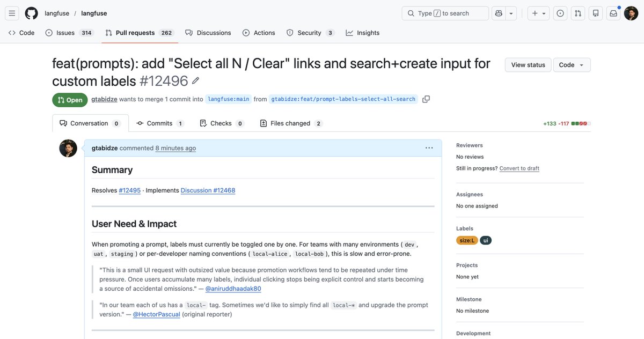The width and height of the screenshot is (644, 339).
Task: Open the Commits tab
Action: pos(160,123)
